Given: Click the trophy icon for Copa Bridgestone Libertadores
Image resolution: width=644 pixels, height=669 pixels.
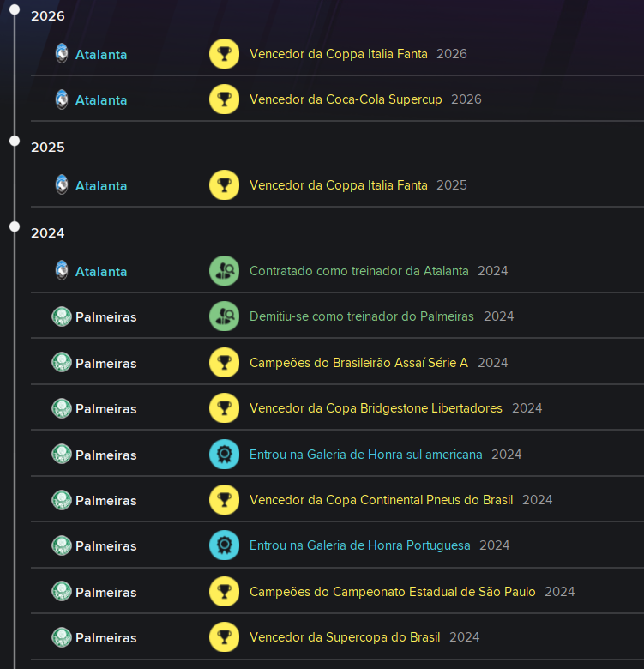Looking at the screenshot, I should click(224, 408).
